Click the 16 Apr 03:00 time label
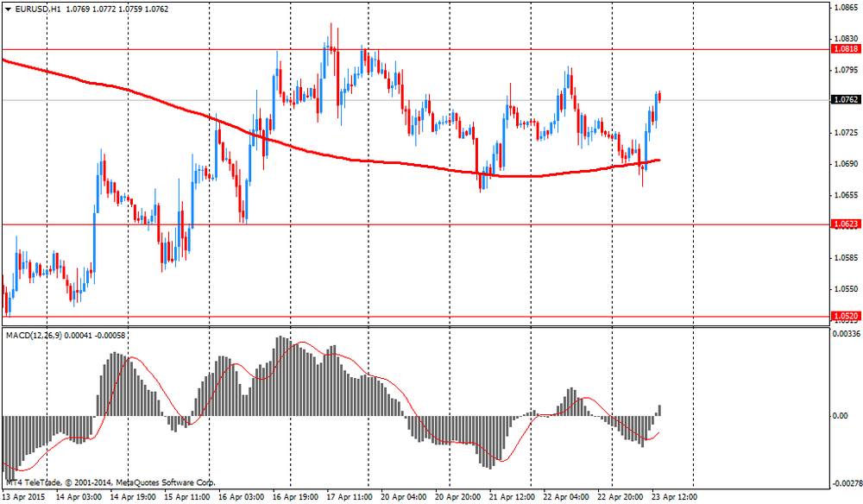Screen dimensions: 863x504 [241, 497]
